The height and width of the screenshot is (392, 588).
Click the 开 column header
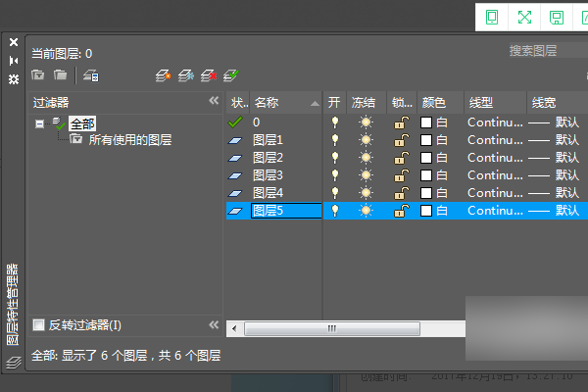335,102
